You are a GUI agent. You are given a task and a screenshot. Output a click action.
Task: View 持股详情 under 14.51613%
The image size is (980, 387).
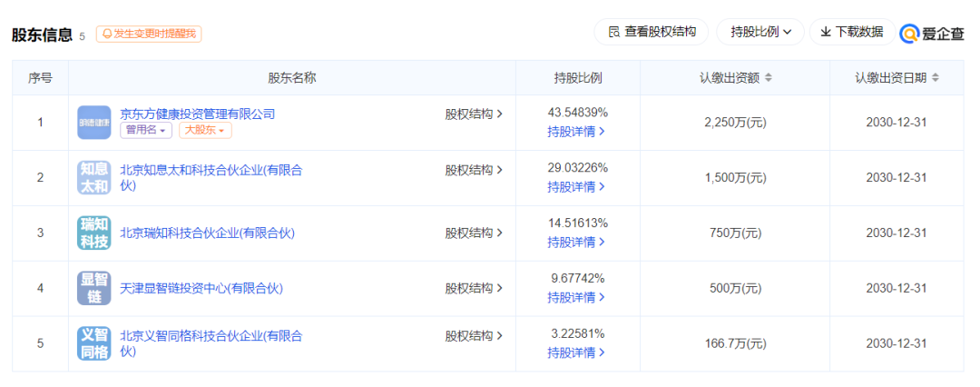click(x=576, y=242)
